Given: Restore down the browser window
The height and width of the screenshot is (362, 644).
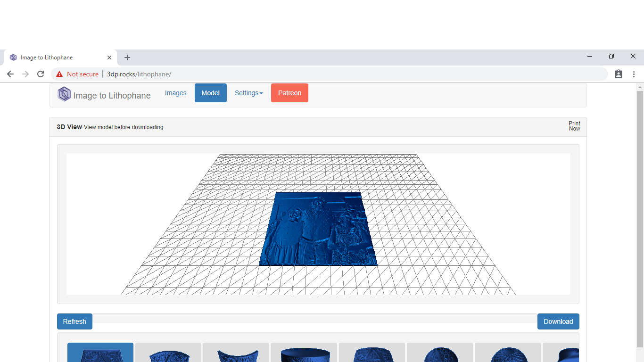Looking at the screenshot, I should point(611,57).
